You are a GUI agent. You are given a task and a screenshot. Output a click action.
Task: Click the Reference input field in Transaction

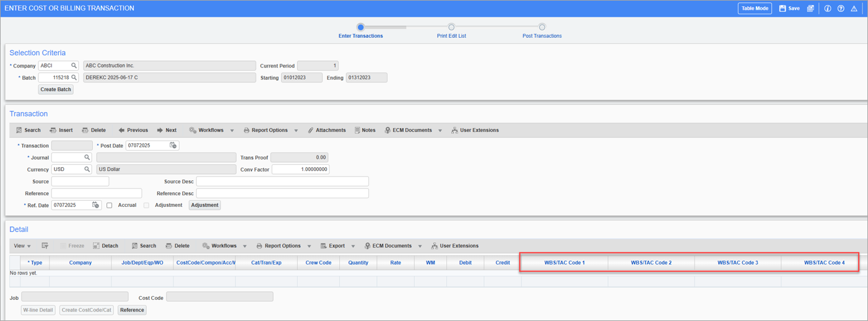(x=97, y=193)
